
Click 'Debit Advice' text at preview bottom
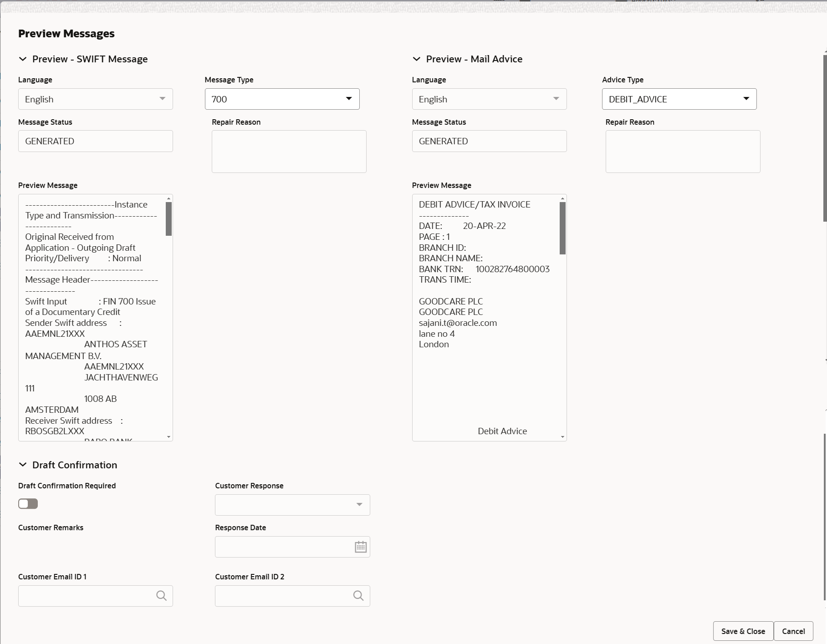pos(502,431)
